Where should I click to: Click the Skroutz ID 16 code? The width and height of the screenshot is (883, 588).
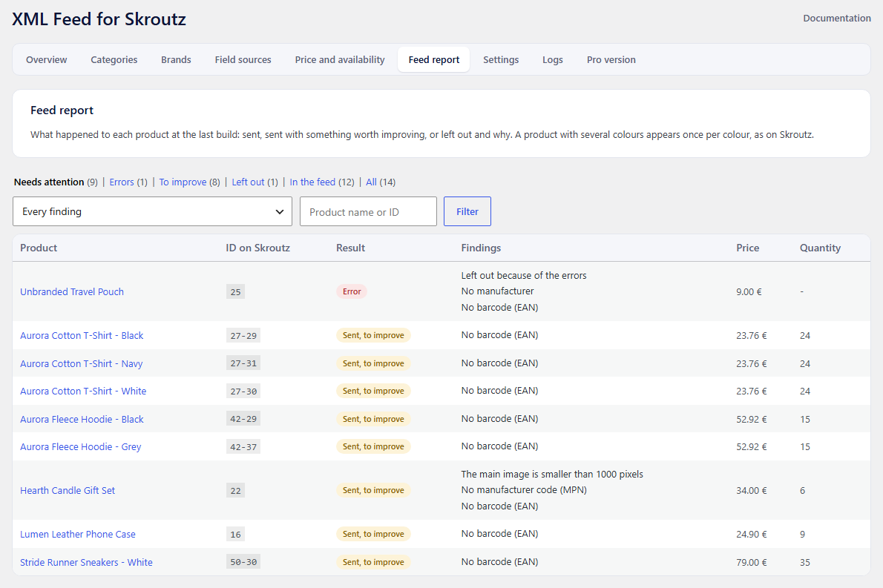pos(235,535)
